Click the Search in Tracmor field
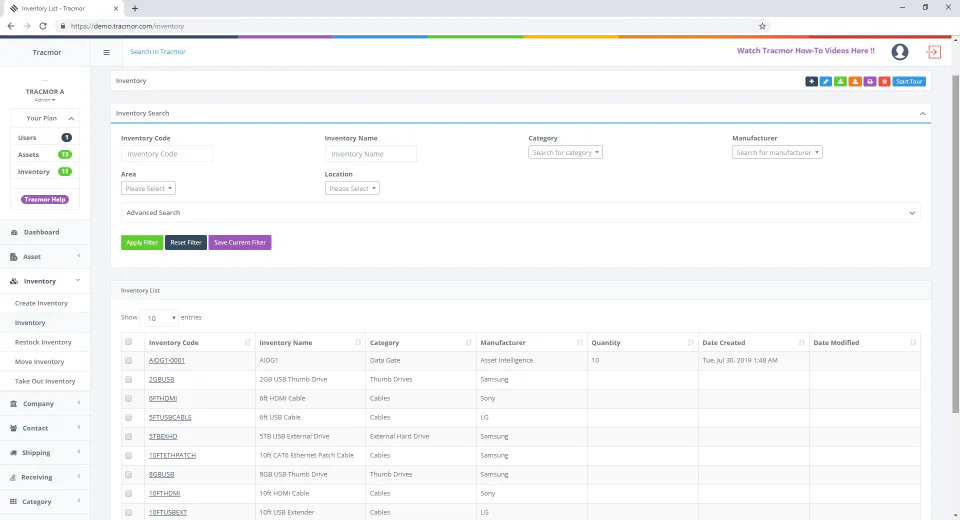The image size is (960, 520). tap(158, 51)
